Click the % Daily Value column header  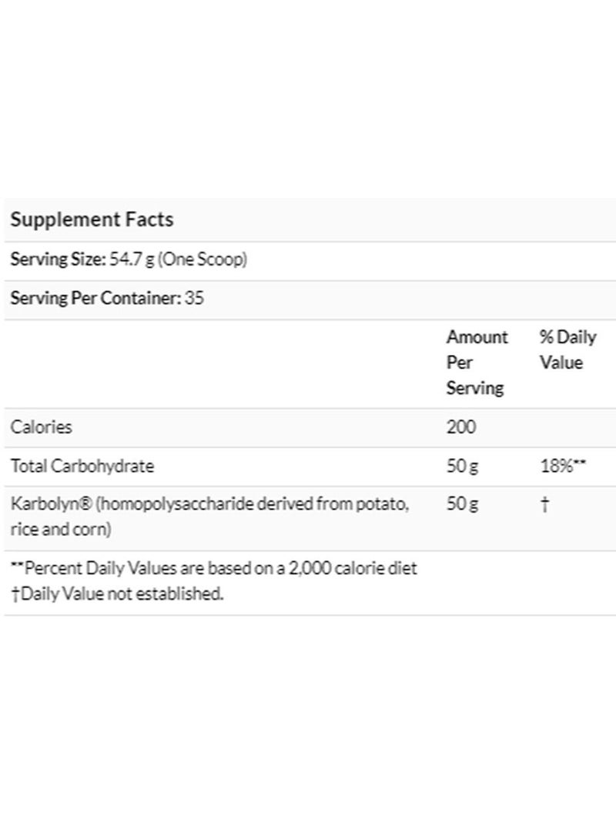click(x=567, y=350)
